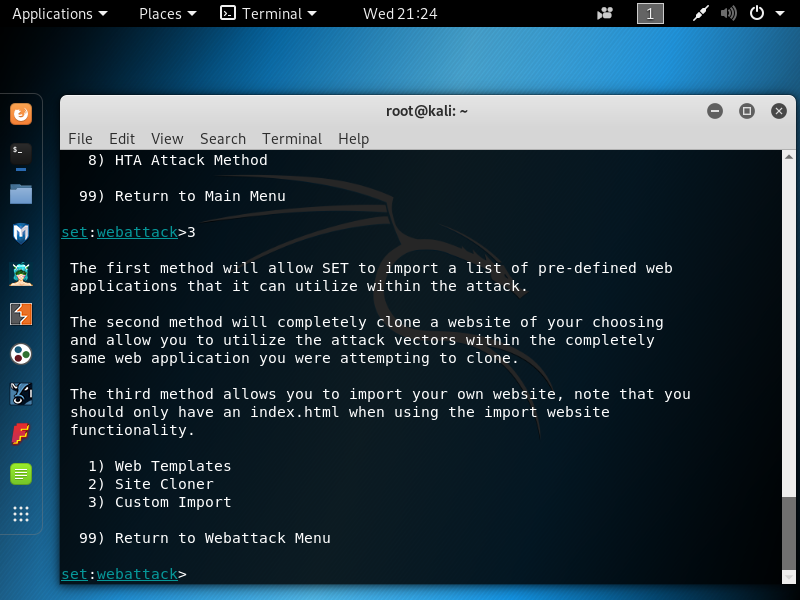
Task: Open the clock showing Wed 21:24
Action: click(x=400, y=14)
